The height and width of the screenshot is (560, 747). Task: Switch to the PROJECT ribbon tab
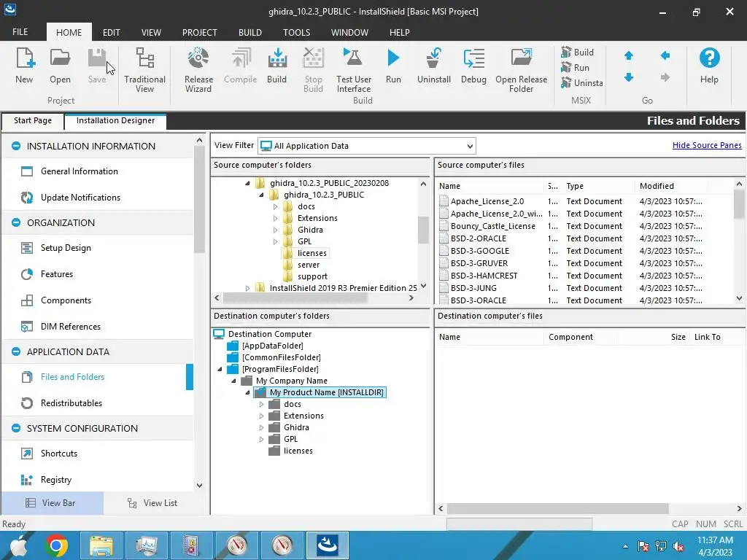click(x=200, y=32)
